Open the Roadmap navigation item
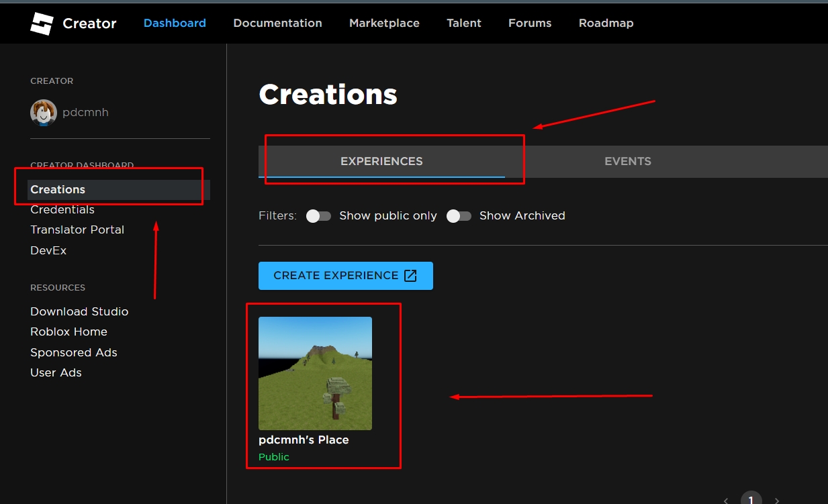The height and width of the screenshot is (504, 828). point(606,23)
